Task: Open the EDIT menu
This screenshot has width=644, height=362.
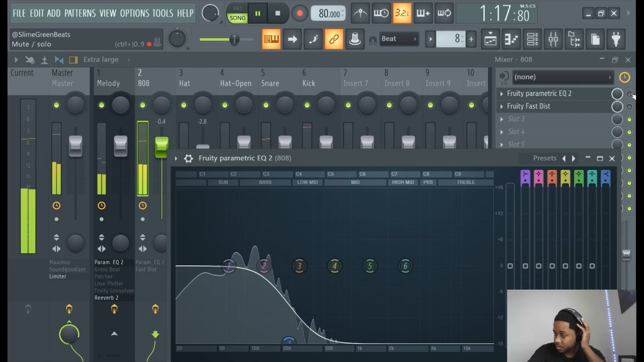Action: tap(37, 14)
